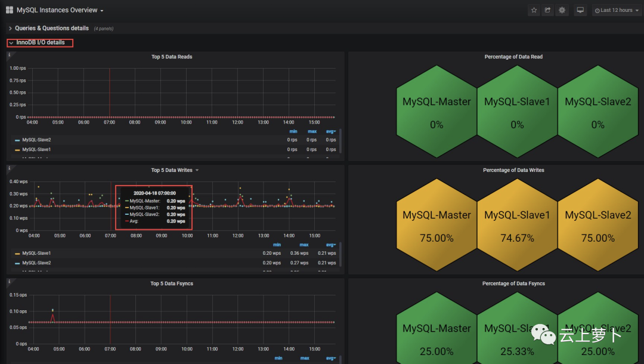Expand Queries & Questions details row
The height and width of the screenshot is (364, 644).
pyautogui.click(x=52, y=28)
